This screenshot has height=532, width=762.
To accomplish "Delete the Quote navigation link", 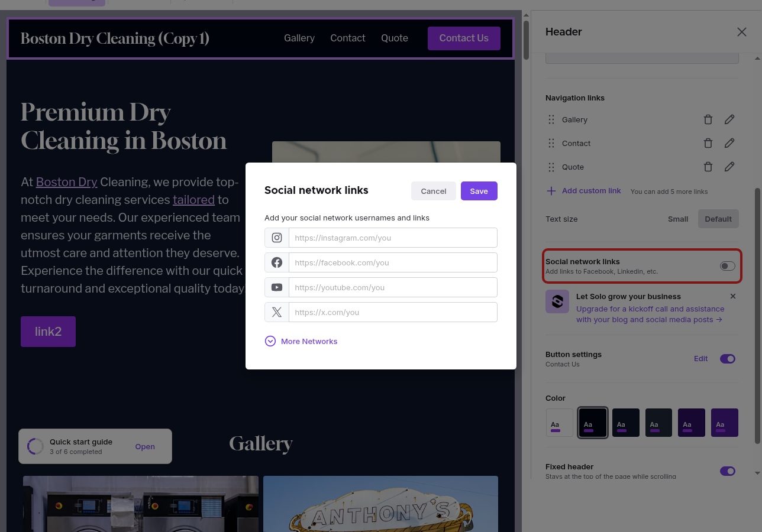I will click(708, 167).
